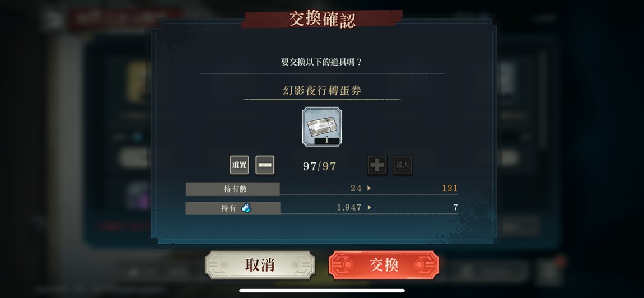Tap the gacha ticket item icon

pos(322,127)
